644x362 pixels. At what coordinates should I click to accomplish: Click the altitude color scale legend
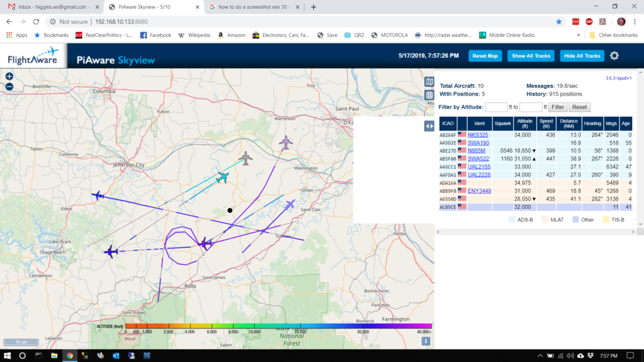point(264,328)
